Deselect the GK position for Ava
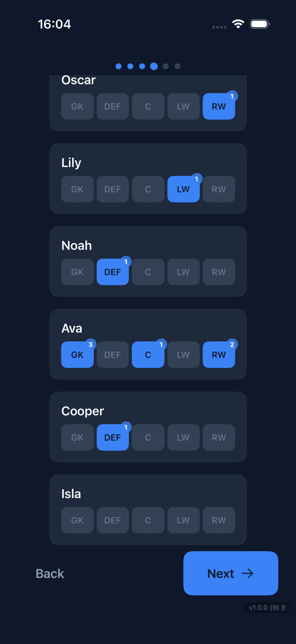Image resolution: width=296 pixels, height=644 pixels. click(x=77, y=355)
